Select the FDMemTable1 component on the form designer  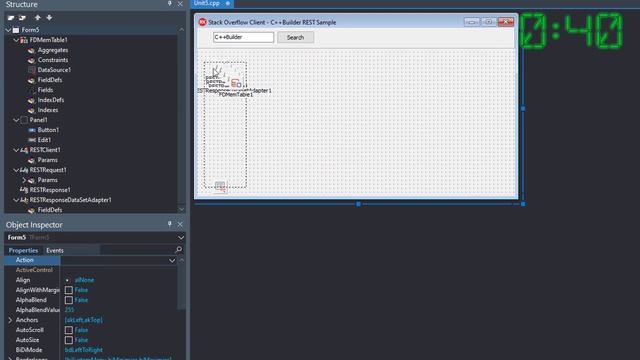(236, 84)
